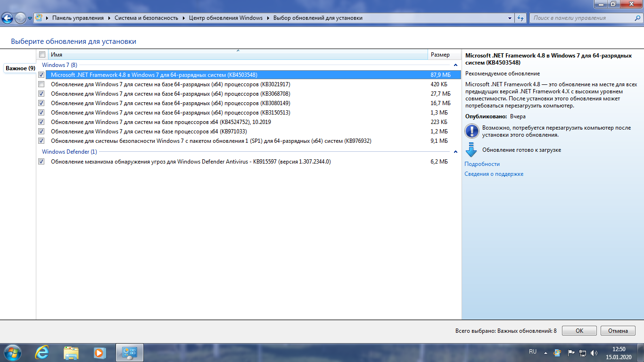Viewport: 644px width, 362px height.
Task: Sort by the Размер column header
Action: [444, 55]
